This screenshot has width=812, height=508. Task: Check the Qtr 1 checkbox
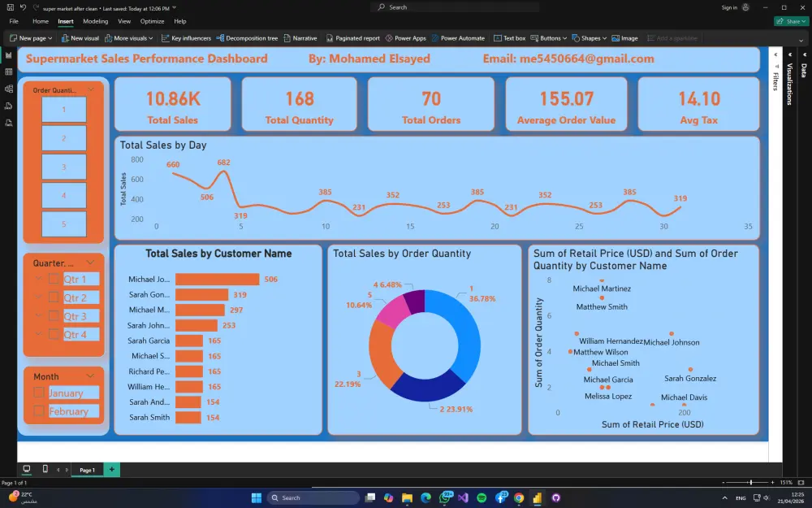(54, 279)
